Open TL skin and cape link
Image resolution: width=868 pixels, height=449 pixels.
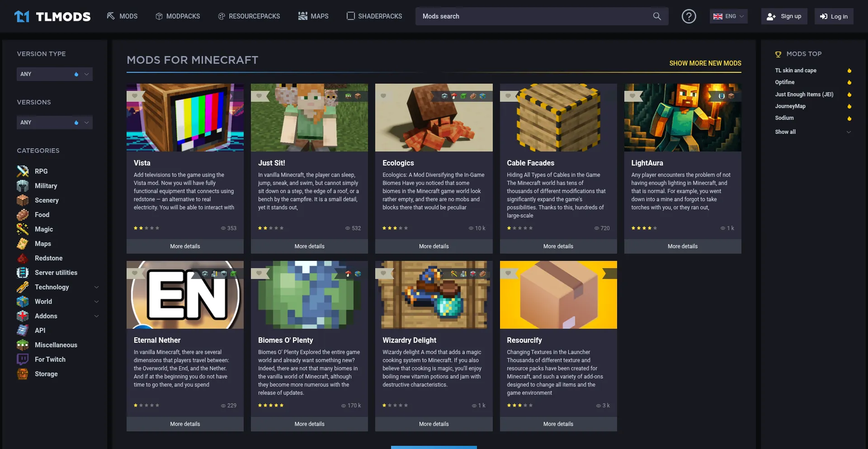coord(796,71)
